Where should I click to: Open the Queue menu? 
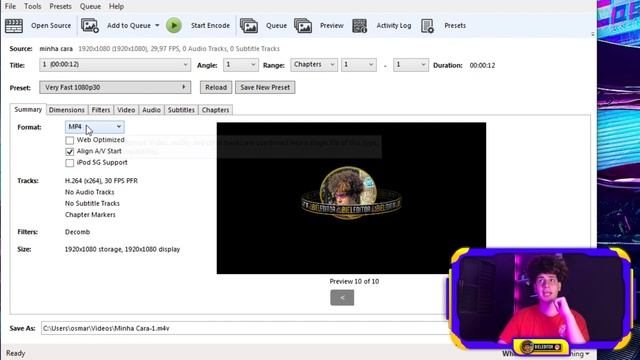click(90, 6)
